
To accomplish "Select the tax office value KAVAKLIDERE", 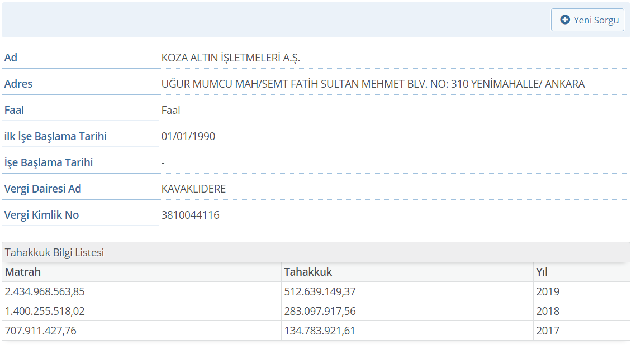I will (x=193, y=189).
